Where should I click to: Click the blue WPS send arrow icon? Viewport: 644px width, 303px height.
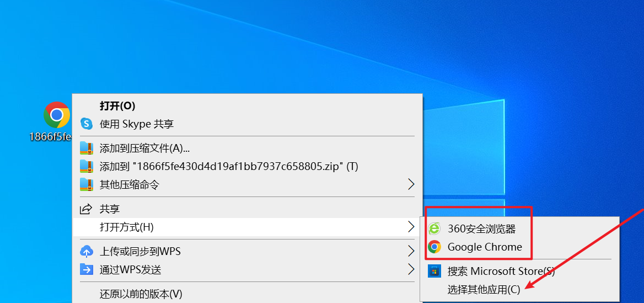pyautogui.click(x=86, y=270)
